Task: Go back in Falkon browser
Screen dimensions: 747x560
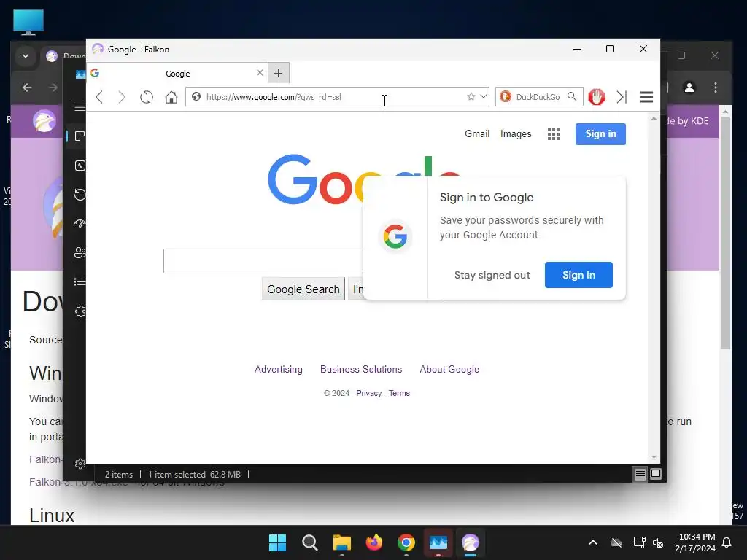Action: pos(99,97)
